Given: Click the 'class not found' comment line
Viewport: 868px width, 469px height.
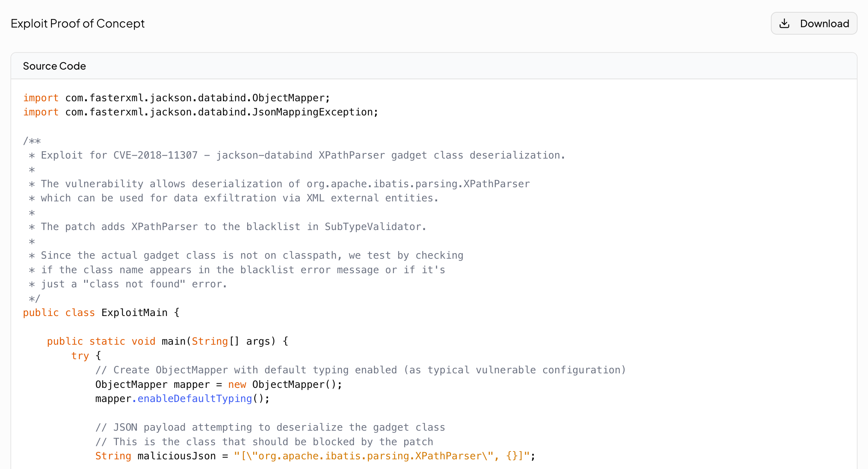Looking at the screenshot, I should pos(133,284).
